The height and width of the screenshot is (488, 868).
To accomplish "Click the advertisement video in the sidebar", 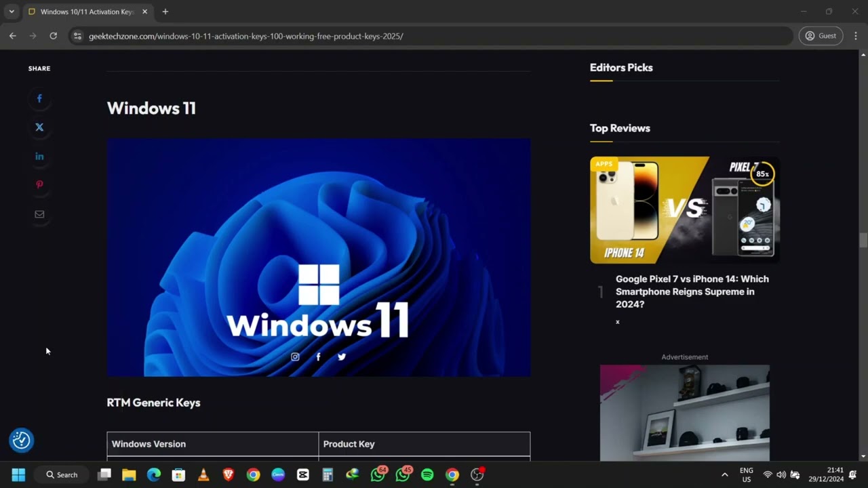I will [685, 413].
